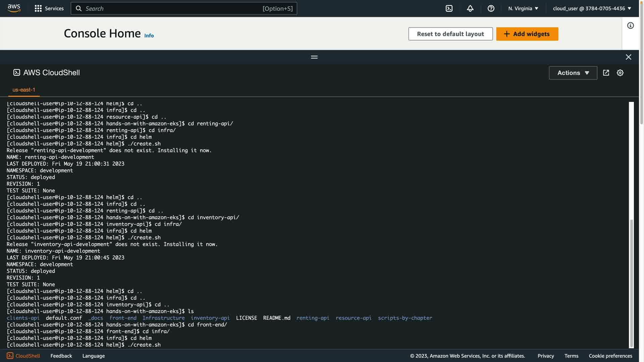
Task: Open the help question mark icon
Action: click(491, 8)
